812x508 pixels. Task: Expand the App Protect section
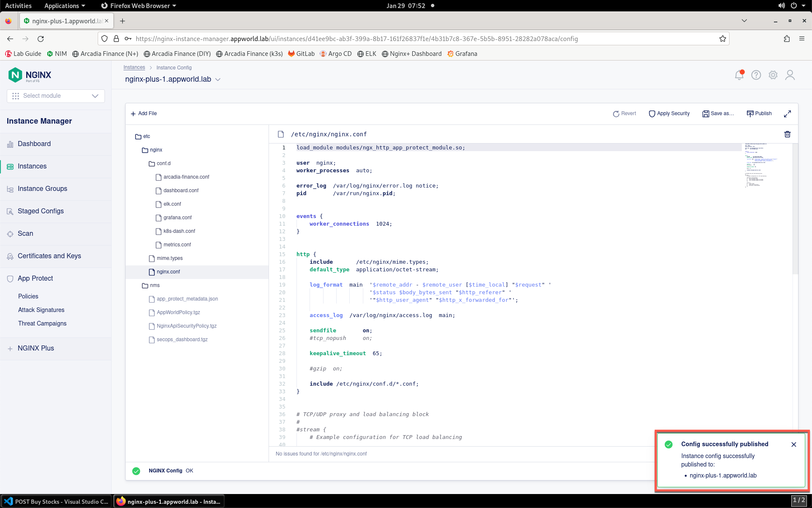[36, 278]
